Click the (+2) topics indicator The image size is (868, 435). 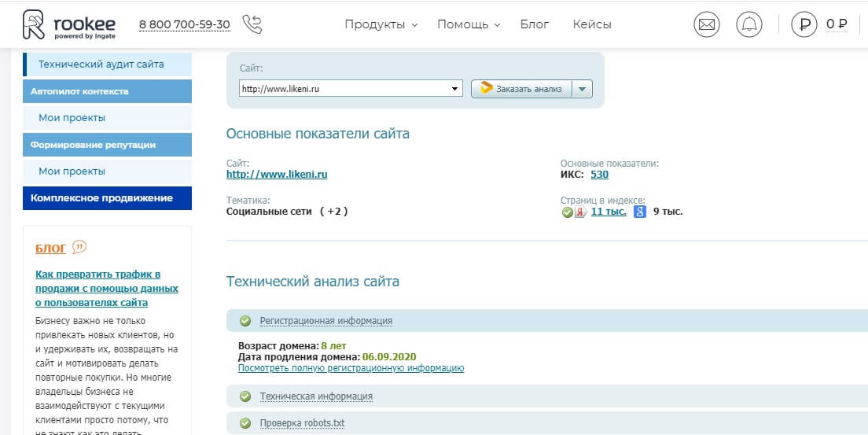click(334, 211)
